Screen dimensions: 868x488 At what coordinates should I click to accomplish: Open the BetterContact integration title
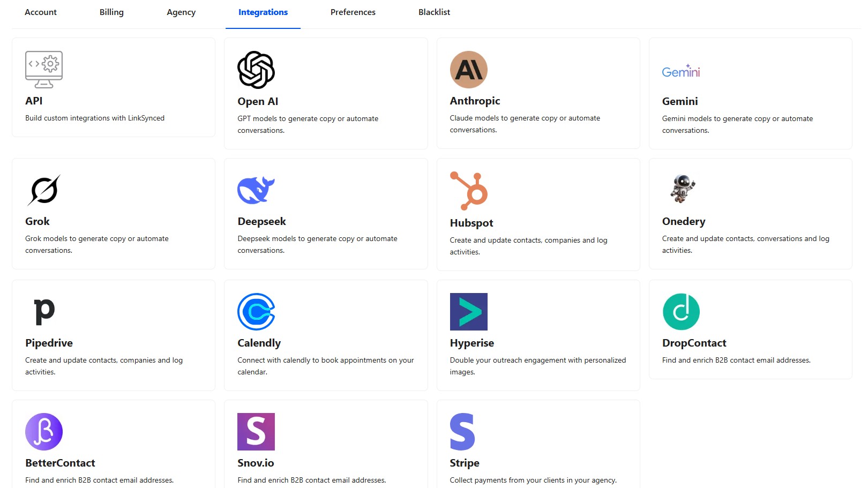tap(60, 463)
